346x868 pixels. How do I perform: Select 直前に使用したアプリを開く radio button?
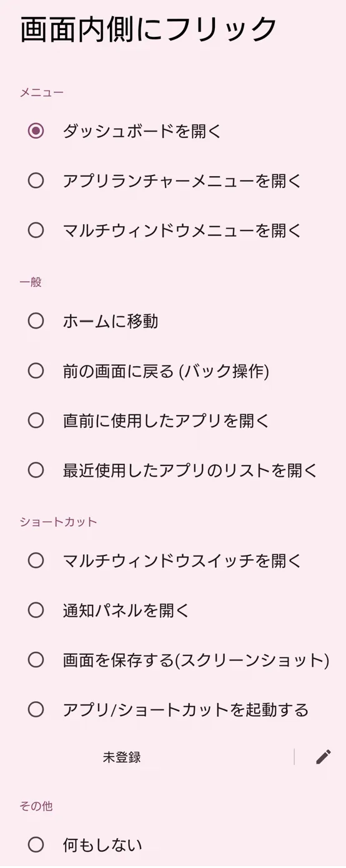point(36,420)
